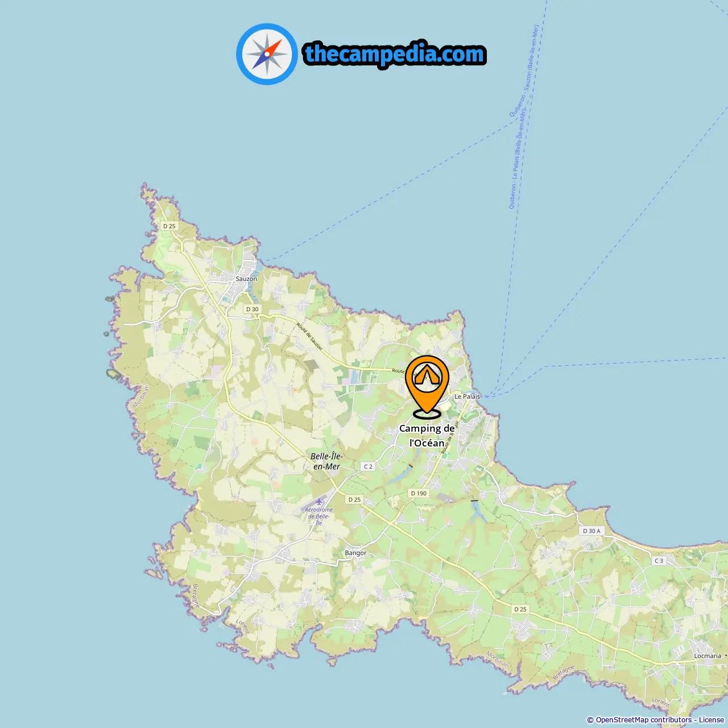Screen dimensions: 728x728
Task: Open the OpenStreetMap contributors link
Action: [643, 719]
